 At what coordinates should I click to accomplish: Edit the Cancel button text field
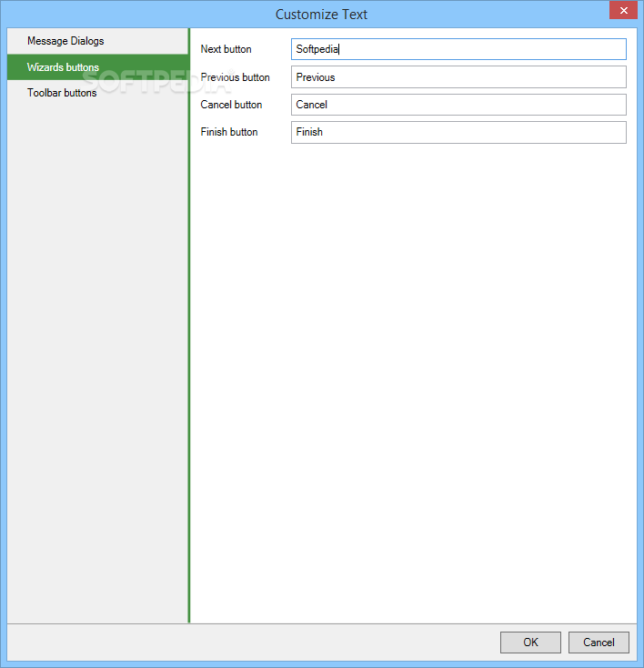click(x=458, y=105)
